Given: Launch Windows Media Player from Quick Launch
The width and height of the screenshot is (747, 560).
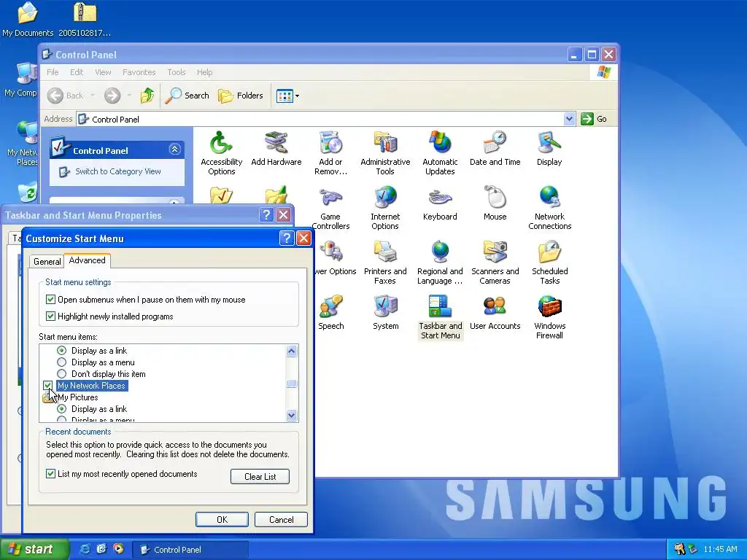Looking at the screenshot, I should [118, 549].
